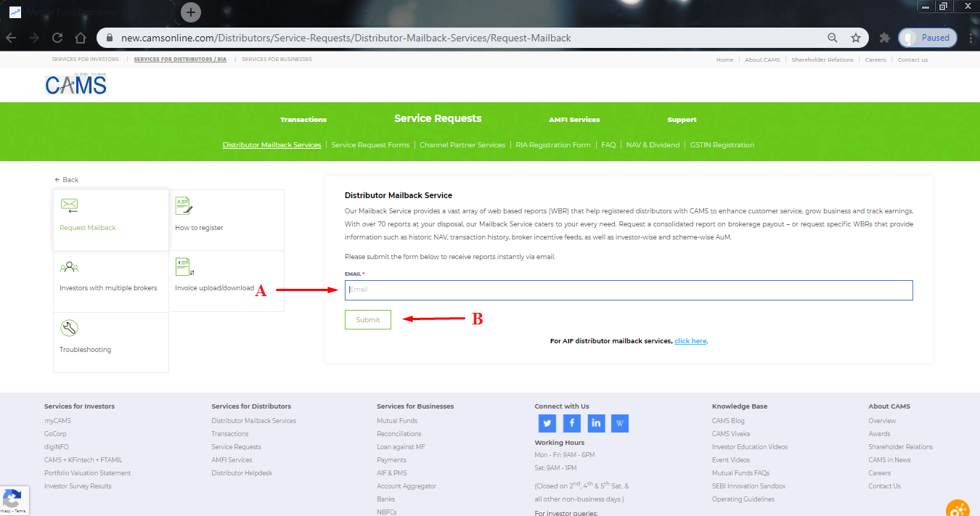Screen dimensions: 980x516
Task: Open the Troubleshooting wrench icon
Action: (x=69, y=328)
